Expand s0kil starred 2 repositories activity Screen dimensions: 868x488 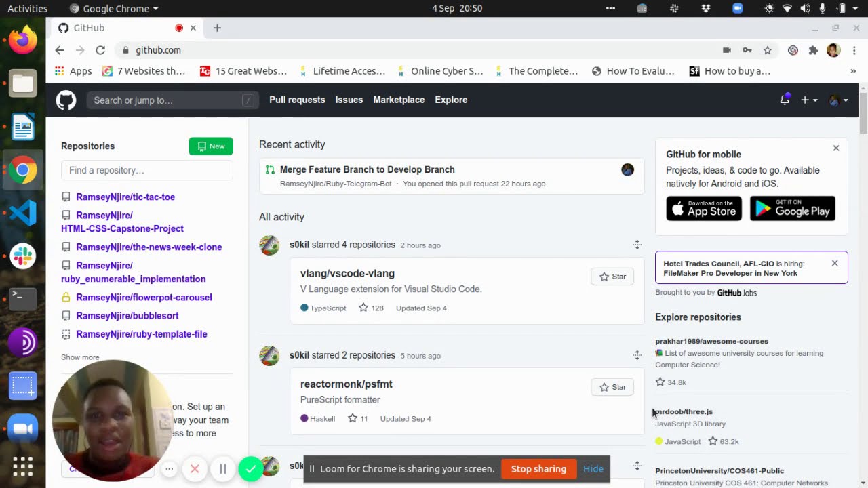click(637, 355)
